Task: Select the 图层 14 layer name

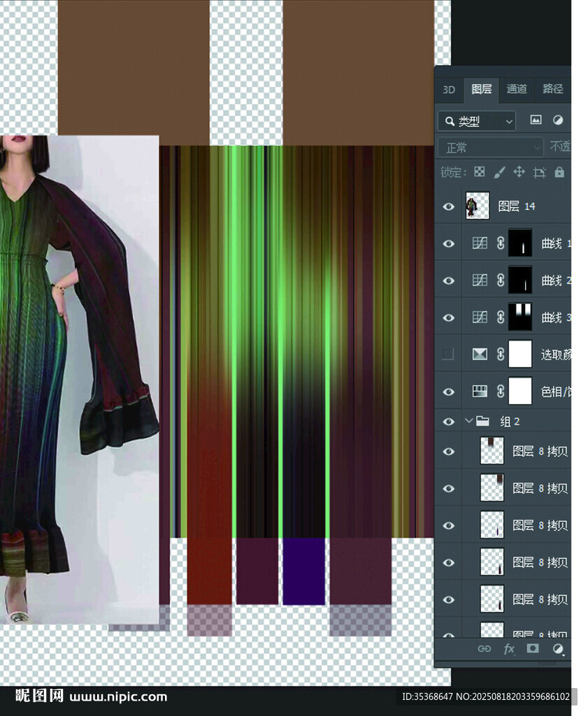Action: click(x=517, y=206)
